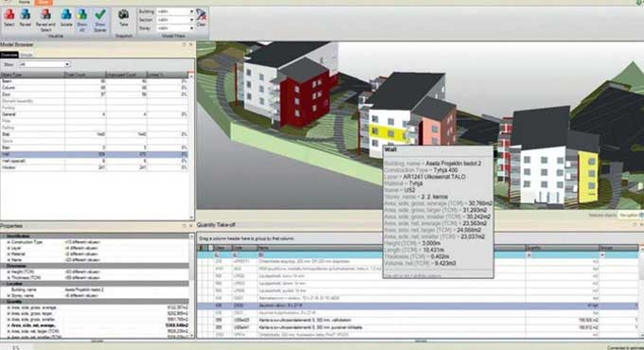Expand the Height (TCM) property
The height and width of the screenshot is (350, 644).
pyautogui.click(x=9, y=271)
